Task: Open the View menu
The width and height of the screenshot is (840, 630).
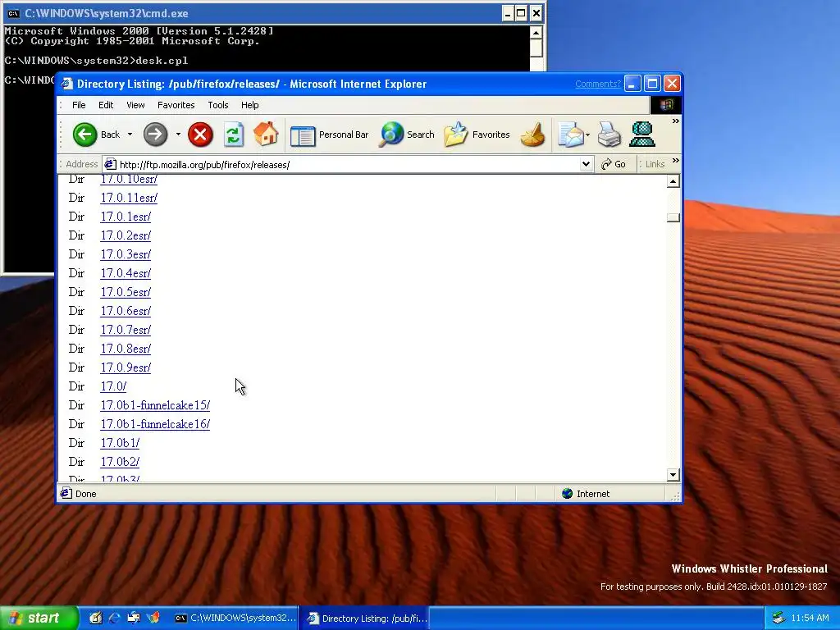Action: pos(135,105)
